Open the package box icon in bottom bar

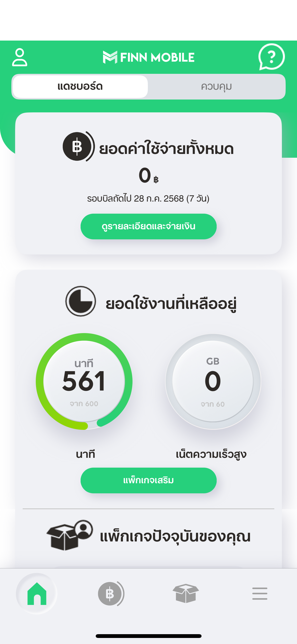pyautogui.click(x=186, y=594)
